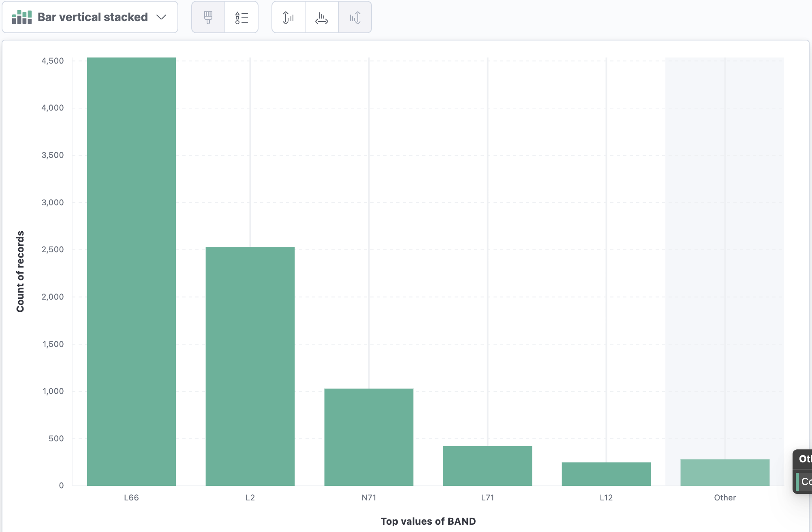Open left axis settings icon
812x532 pixels.
point(288,17)
